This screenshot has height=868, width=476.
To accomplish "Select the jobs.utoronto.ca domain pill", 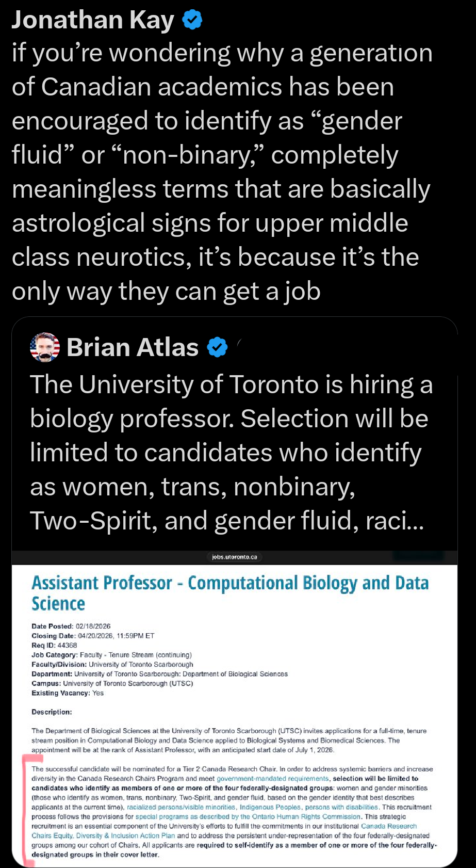I will click(235, 557).
